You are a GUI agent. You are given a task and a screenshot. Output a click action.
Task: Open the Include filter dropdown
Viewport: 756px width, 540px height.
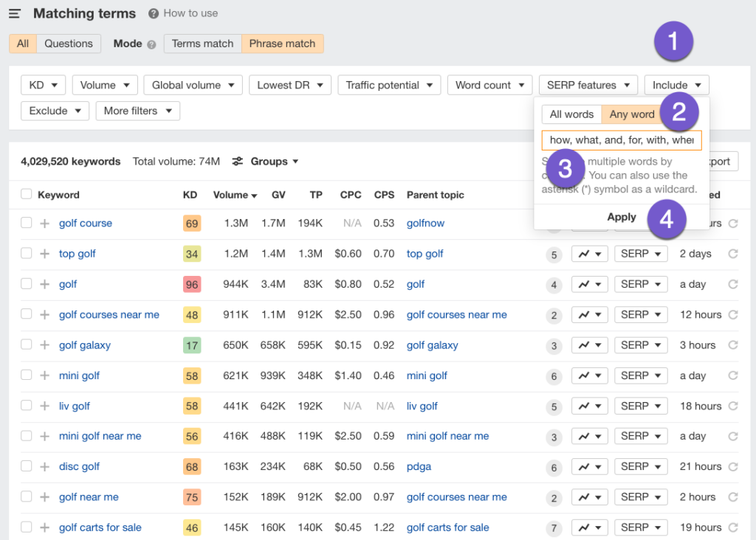[x=676, y=86]
